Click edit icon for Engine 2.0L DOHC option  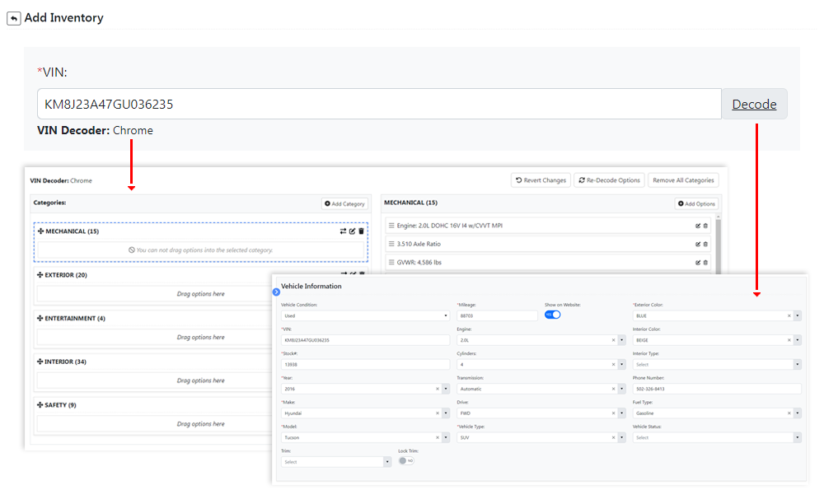(x=698, y=225)
